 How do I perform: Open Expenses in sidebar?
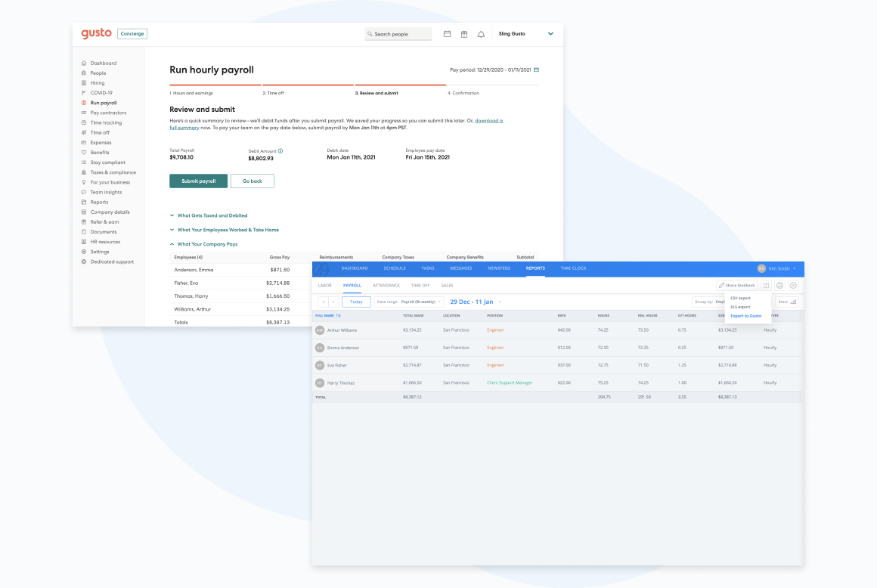pos(101,143)
